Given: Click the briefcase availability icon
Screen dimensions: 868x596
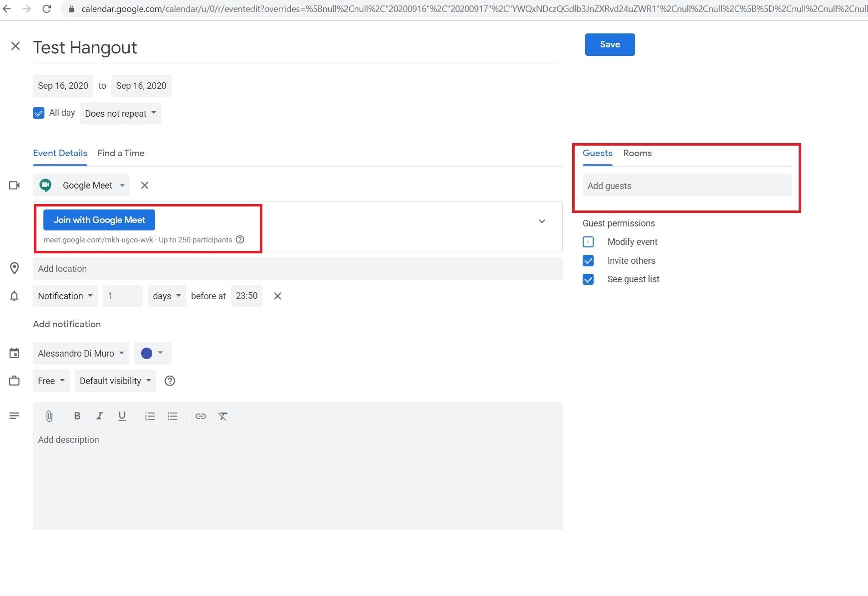Looking at the screenshot, I should [14, 381].
